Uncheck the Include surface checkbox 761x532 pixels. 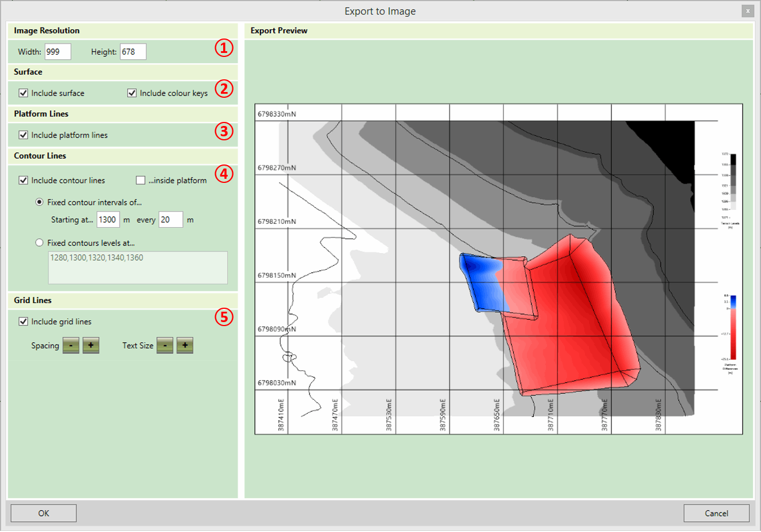coord(24,93)
